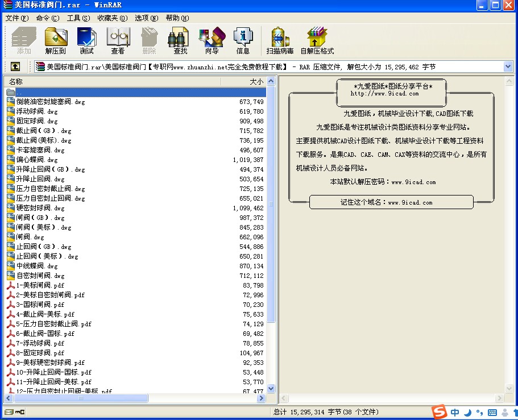The image size is (518, 420).
Task: Click the Find (查找) binoculars icon
Action: coord(180,40)
